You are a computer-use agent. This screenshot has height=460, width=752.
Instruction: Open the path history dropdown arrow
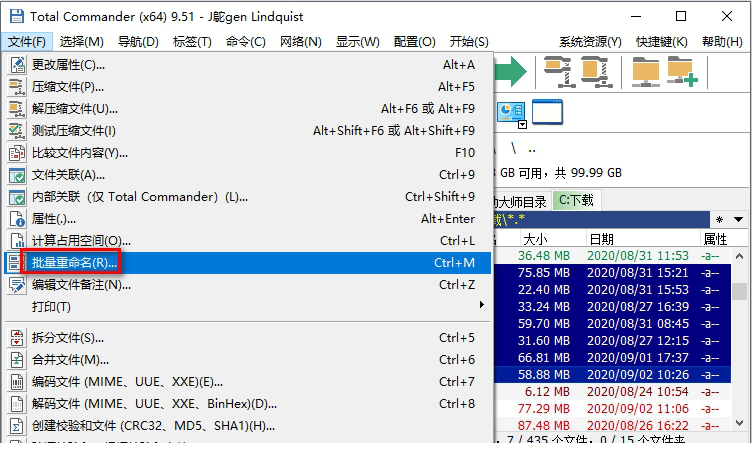pos(739,220)
